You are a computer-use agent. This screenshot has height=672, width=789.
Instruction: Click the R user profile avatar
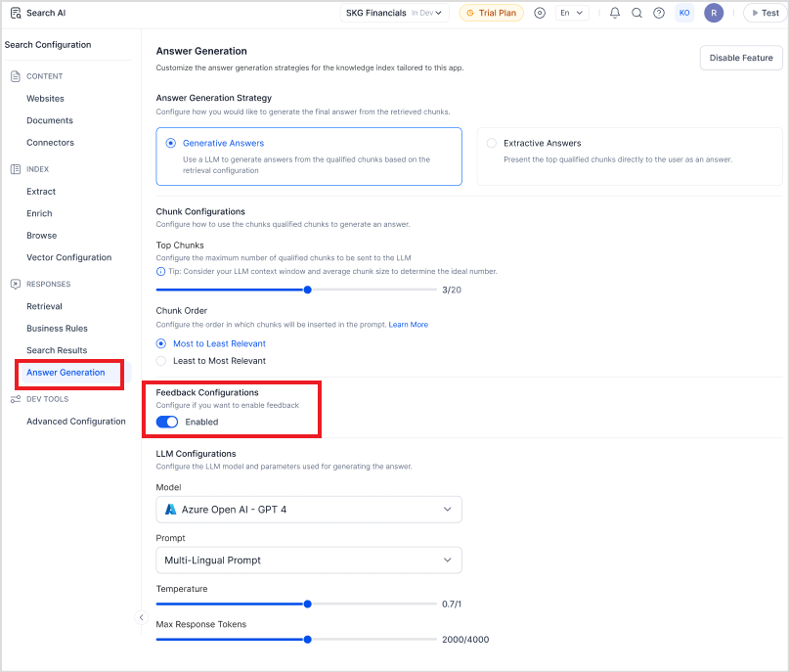pyautogui.click(x=715, y=13)
